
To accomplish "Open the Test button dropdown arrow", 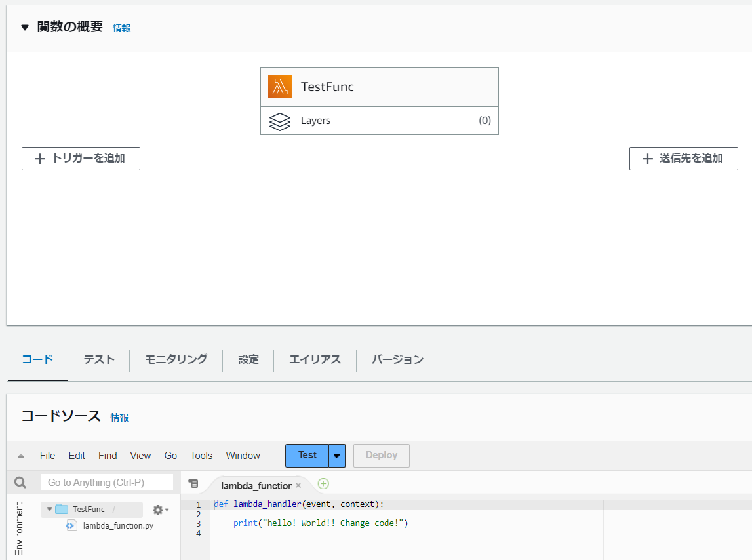I will [336, 455].
